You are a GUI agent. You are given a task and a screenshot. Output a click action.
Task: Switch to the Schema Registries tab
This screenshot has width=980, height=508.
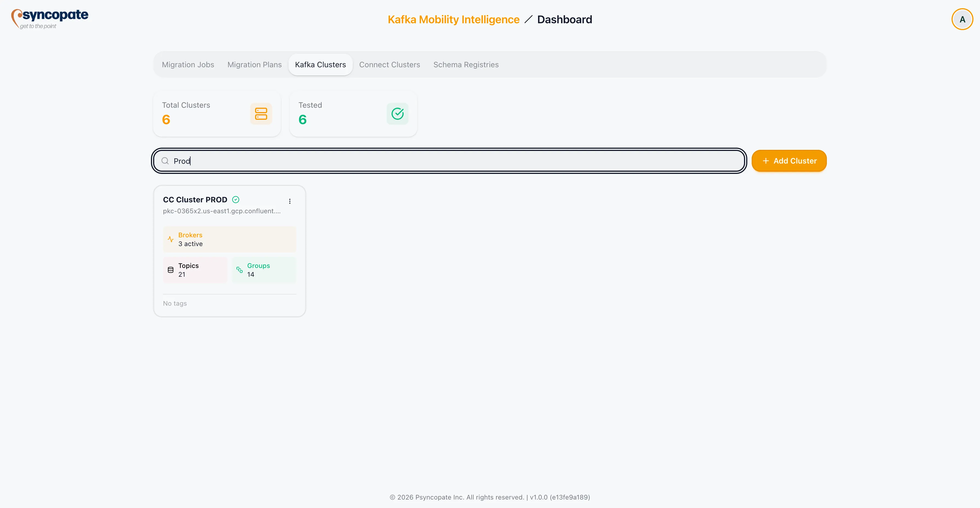[x=466, y=64]
